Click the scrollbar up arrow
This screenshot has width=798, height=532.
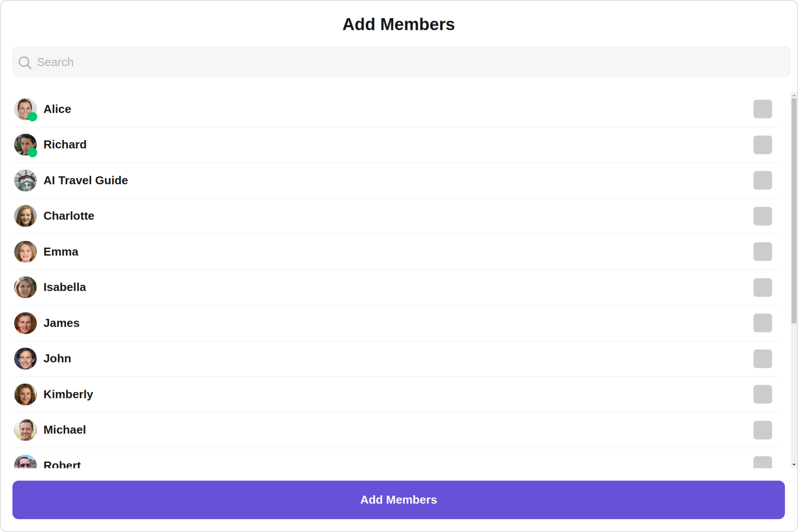(x=794, y=95)
